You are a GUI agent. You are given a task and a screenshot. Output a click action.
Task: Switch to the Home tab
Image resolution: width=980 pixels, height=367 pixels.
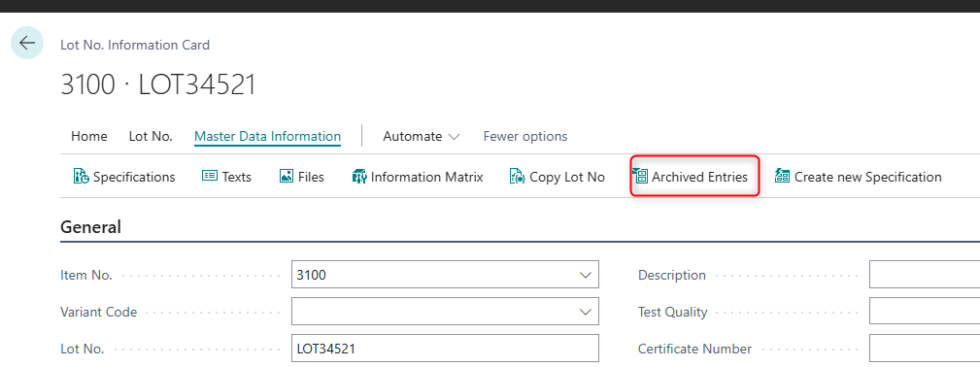(x=88, y=136)
